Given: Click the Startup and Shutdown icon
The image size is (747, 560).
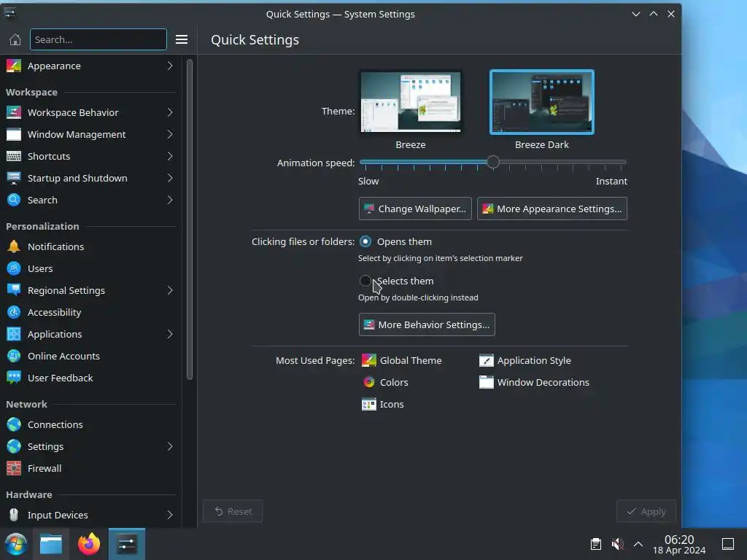Looking at the screenshot, I should pos(14,178).
